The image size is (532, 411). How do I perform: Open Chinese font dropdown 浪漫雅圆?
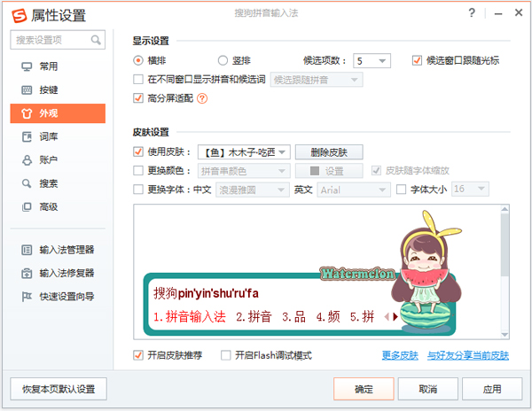253,190
